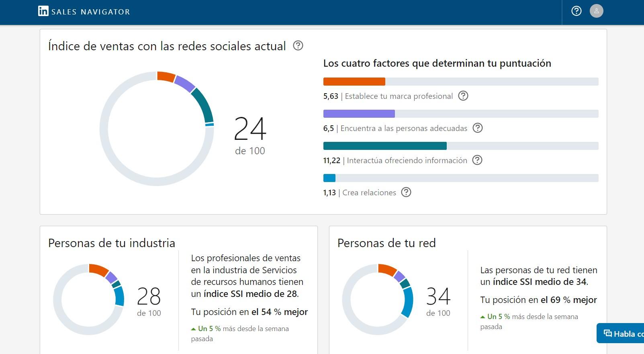Click the Establece tu marca profesional label

(x=399, y=96)
